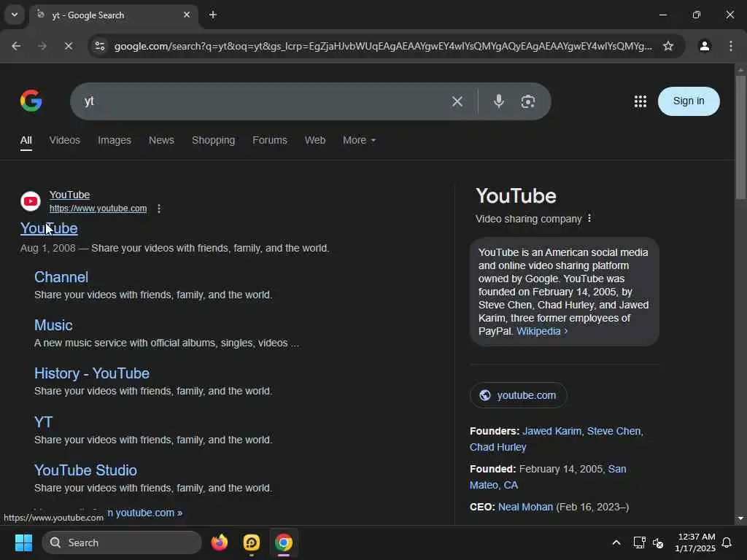This screenshot has width=747, height=560.
Task: Open the Chrome profile icon
Action: click(705, 46)
